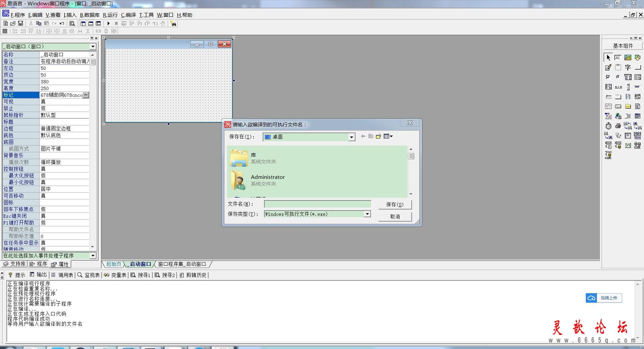The width and height of the screenshot is (644, 349).
Task: Click the 基本组件 header button
Action: [623, 46]
